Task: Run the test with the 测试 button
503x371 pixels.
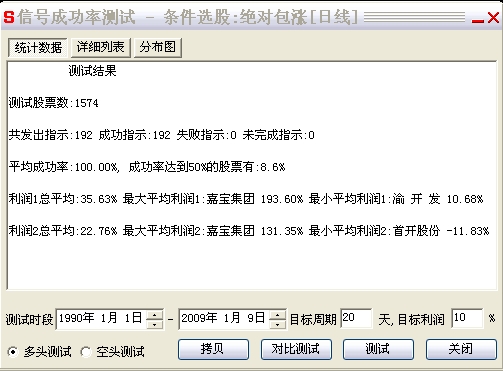Action: point(378,349)
